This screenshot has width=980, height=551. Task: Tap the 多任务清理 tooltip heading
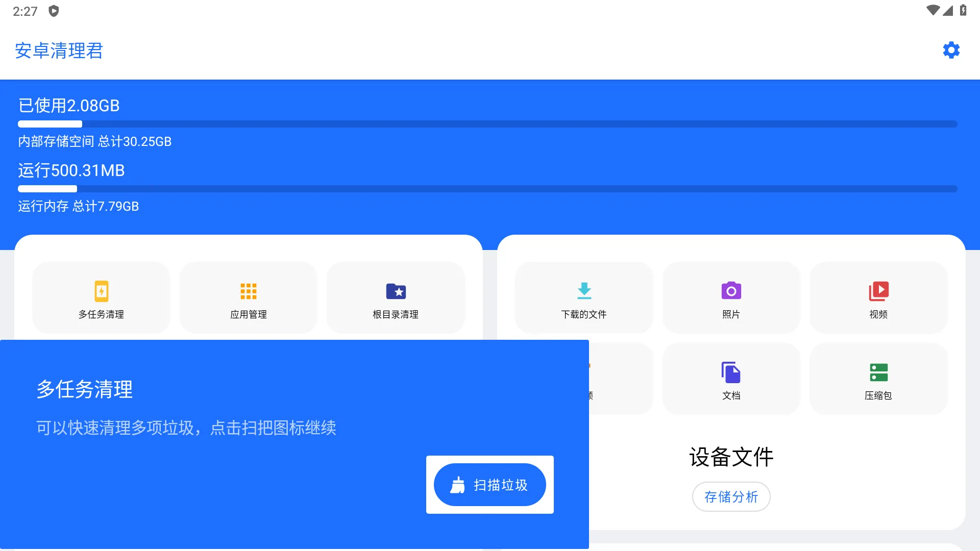point(85,389)
